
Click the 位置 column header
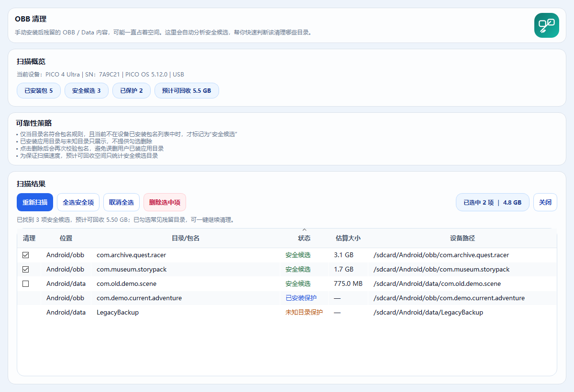click(x=66, y=238)
